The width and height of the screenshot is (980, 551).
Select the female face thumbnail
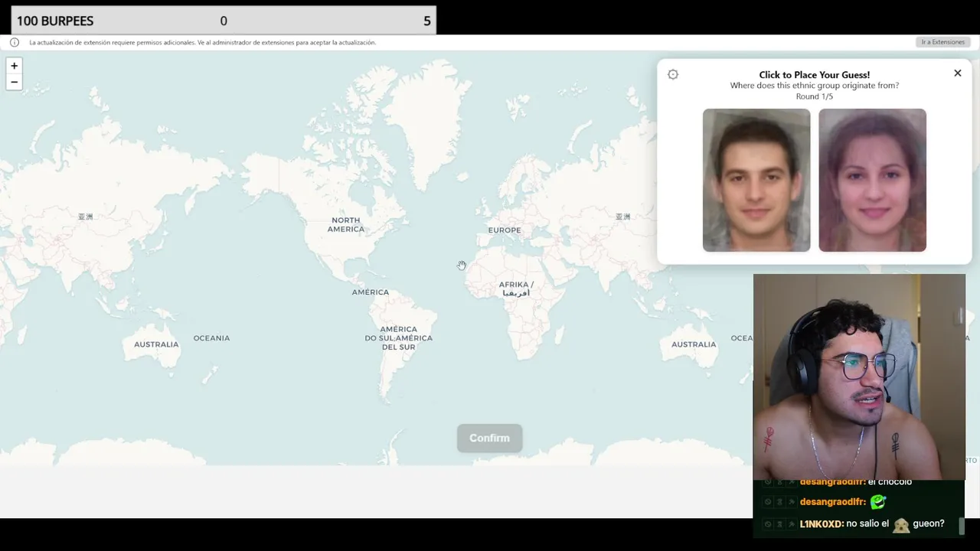coord(872,180)
